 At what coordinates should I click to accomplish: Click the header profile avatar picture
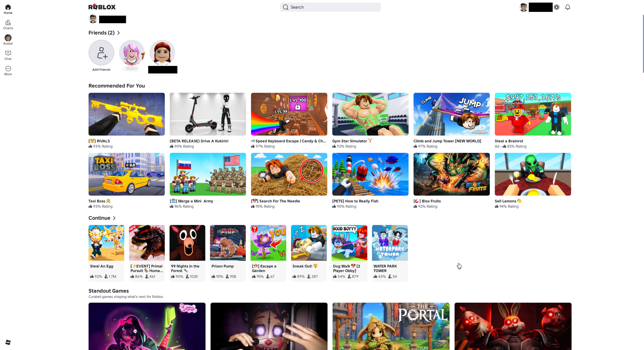click(524, 7)
